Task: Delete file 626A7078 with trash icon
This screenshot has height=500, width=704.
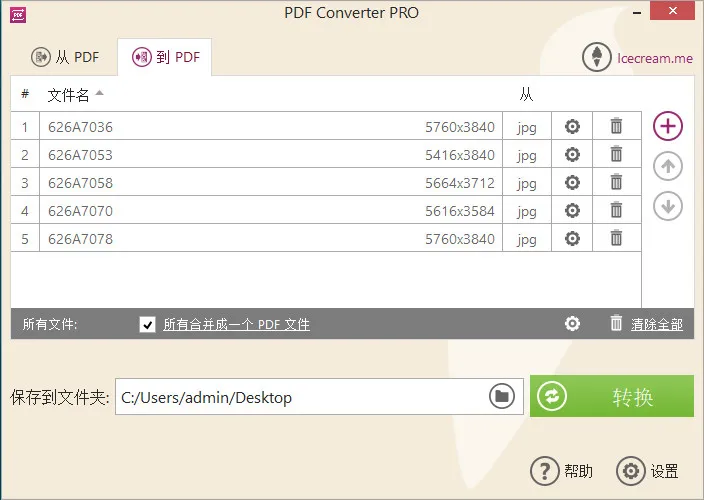Action: (616, 237)
